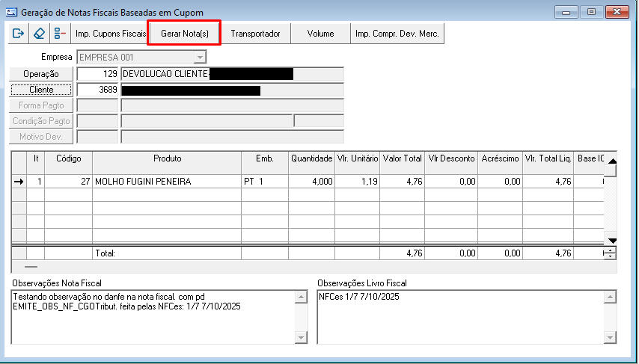
Task: Select MOLHO FUGINI PENEIRA product cell
Action: pyautogui.click(x=167, y=182)
